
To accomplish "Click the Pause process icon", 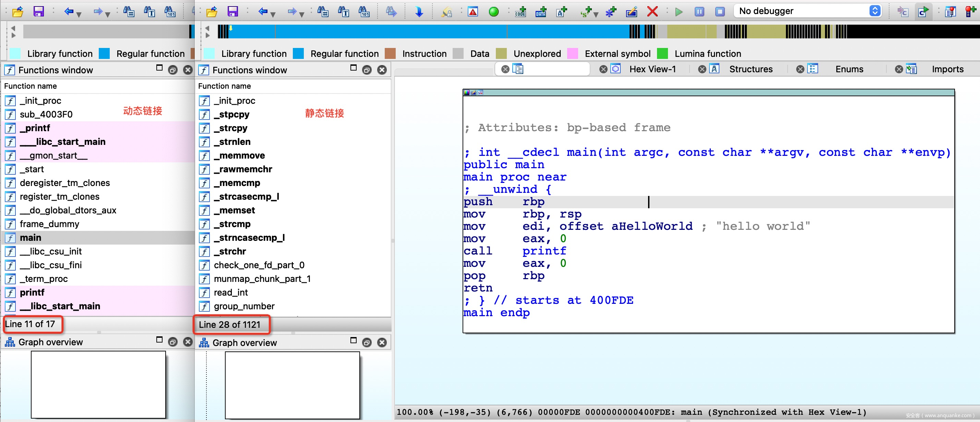I will [x=699, y=11].
